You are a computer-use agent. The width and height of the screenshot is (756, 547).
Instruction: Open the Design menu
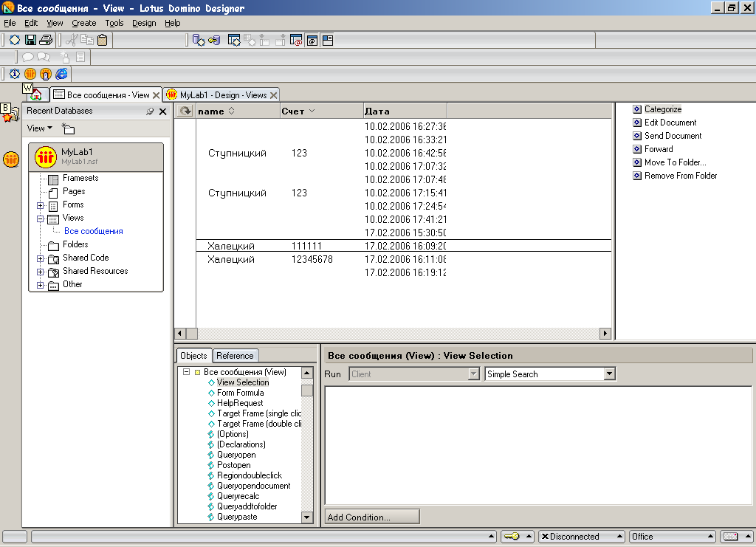(x=144, y=23)
